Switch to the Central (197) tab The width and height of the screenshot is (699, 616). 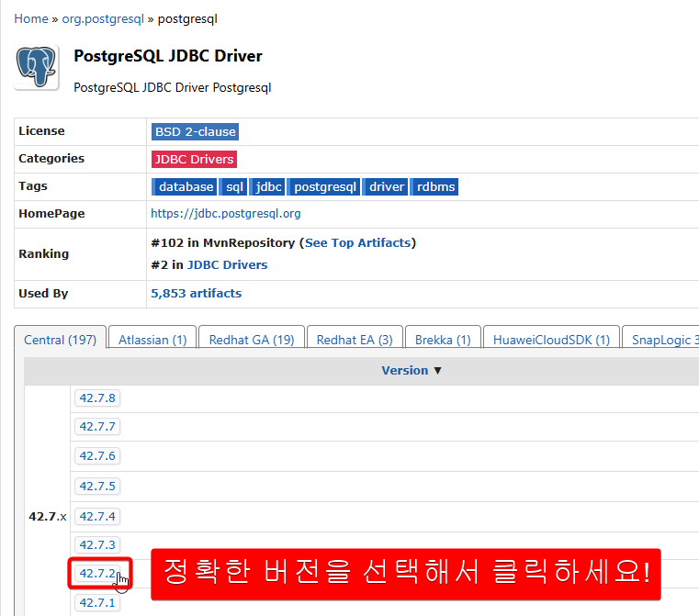tap(61, 340)
